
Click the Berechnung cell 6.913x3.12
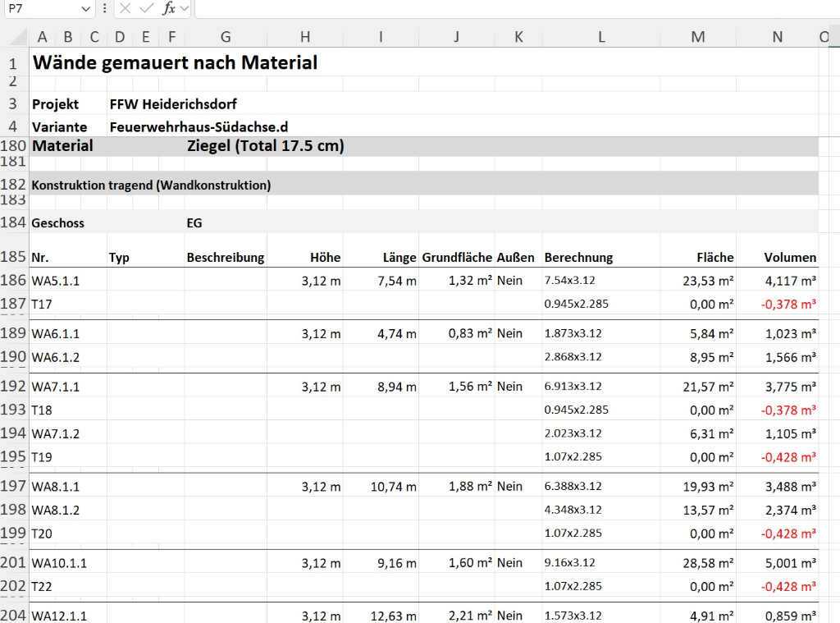pyautogui.click(x=573, y=387)
